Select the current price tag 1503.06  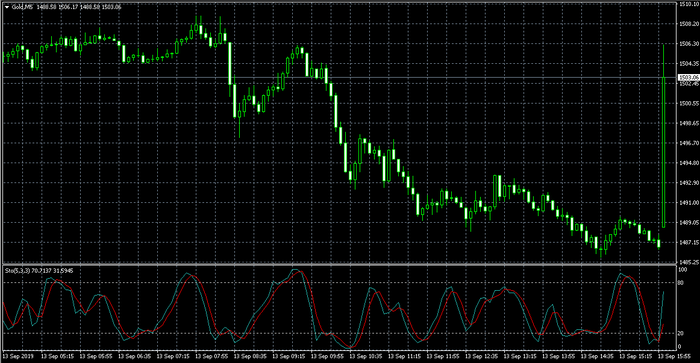pos(688,78)
